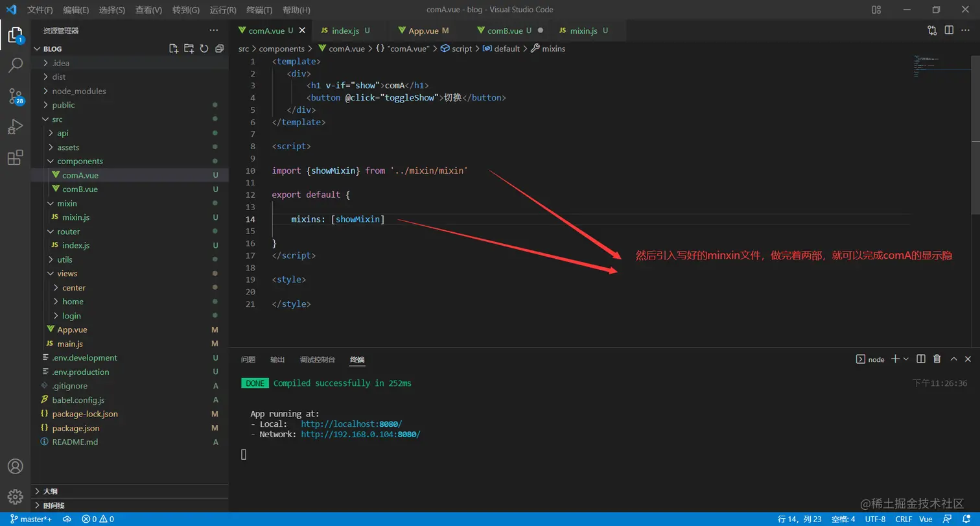
Task: Add a new terminal with plus icon
Action: tap(895, 359)
